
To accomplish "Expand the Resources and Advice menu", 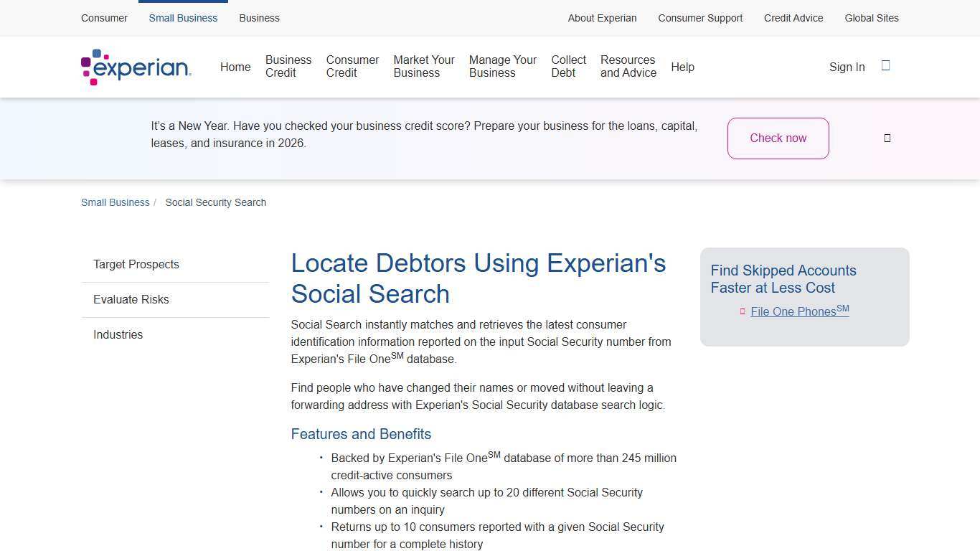I will coord(627,67).
